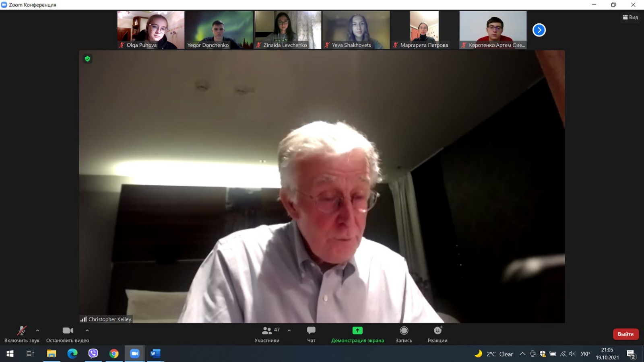The width and height of the screenshot is (644, 362).
Task: Open volume control tray icon
Action: [572, 354]
